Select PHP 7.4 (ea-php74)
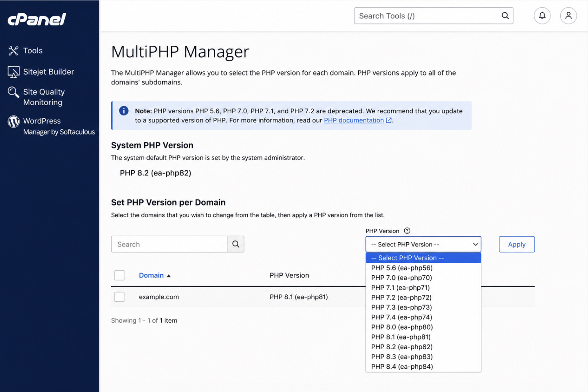 [423, 317]
